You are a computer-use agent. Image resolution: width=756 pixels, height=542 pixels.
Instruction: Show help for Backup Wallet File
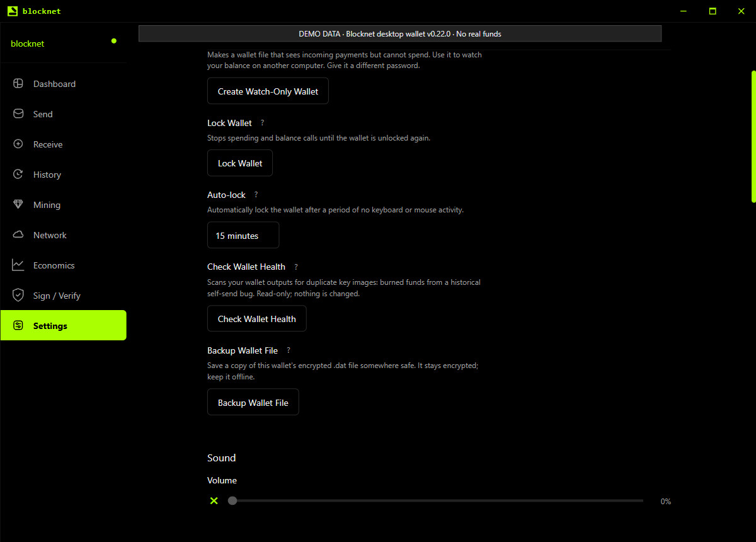[x=289, y=350]
